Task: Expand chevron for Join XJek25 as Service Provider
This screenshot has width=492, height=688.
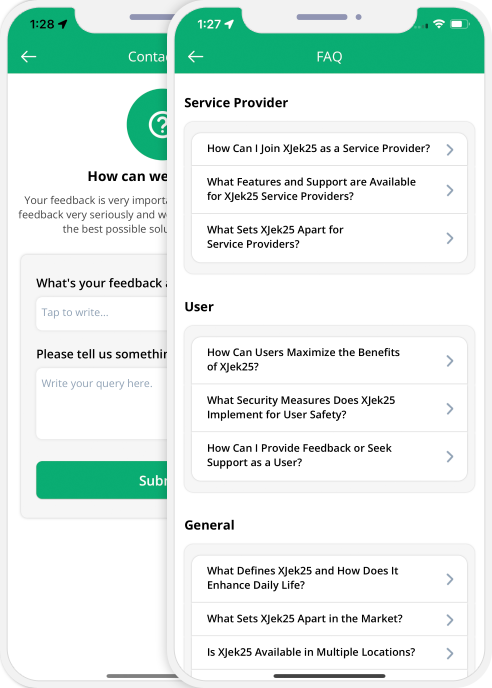Action: click(x=450, y=150)
